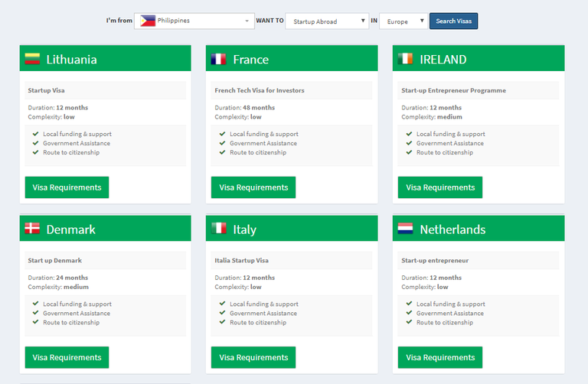Image resolution: width=588 pixels, height=384 pixels.
Task: Open Visa Requirements for Ireland
Action: coord(440,187)
